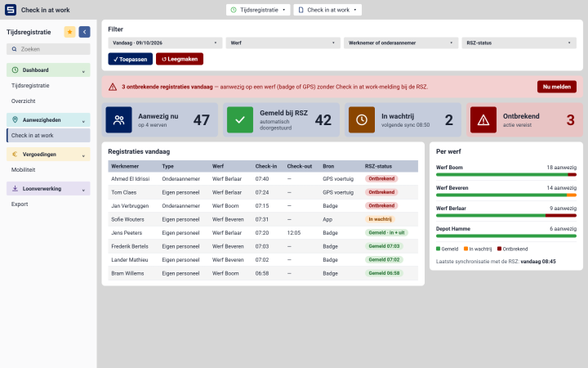Click the euro icon beside Vergoedingen
Screen dimensions: 588x368
coord(15,154)
